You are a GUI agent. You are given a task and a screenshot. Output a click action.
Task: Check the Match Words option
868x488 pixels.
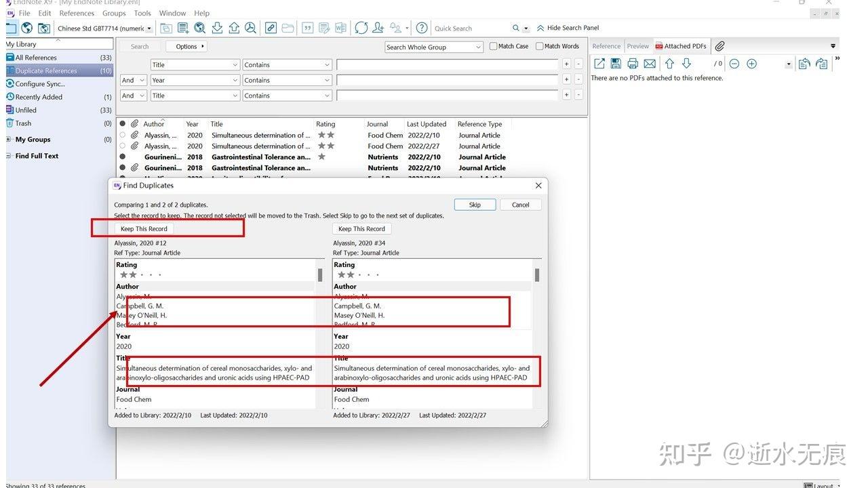coord(539,45)
